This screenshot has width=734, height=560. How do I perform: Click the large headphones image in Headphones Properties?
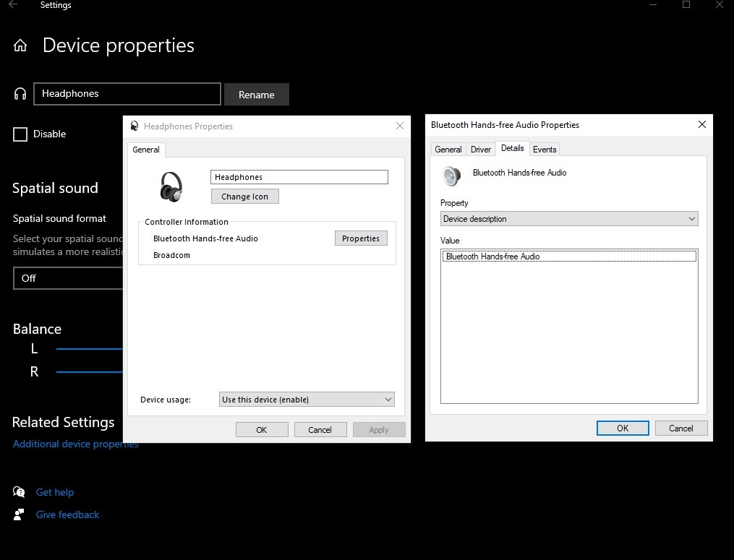(171, 186)
